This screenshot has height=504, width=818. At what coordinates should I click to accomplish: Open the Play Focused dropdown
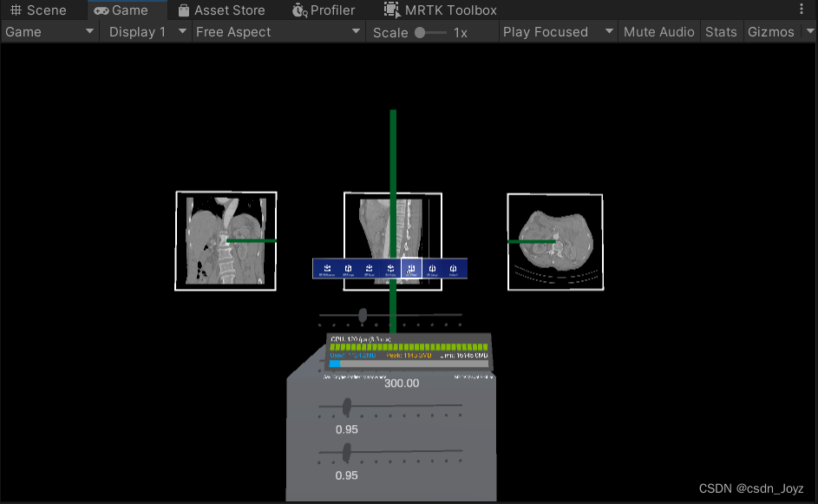(558, 32)
